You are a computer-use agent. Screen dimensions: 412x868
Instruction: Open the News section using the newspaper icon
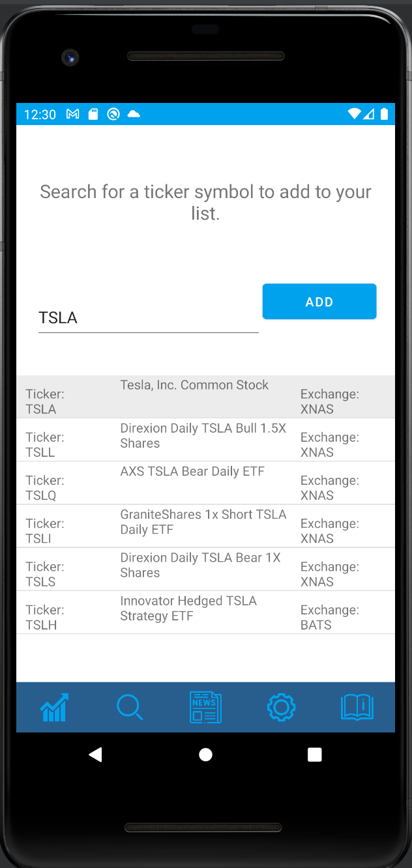coord(205,708)
